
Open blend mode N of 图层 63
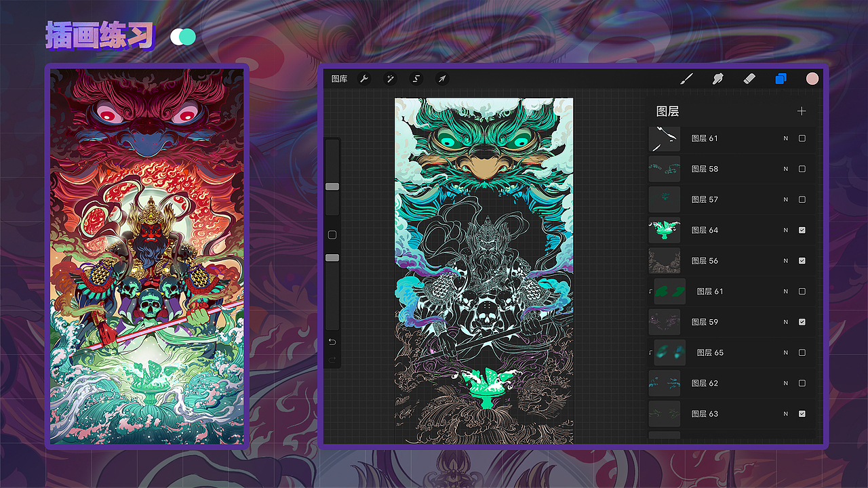point(786,413)
